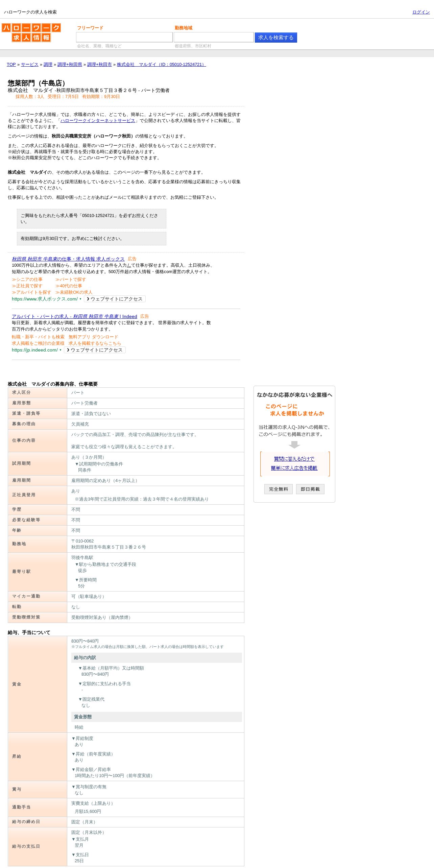Open the 調理+秋田県 breadcrumb link
This screenshot has width=434, height=868.
(70, 65)
